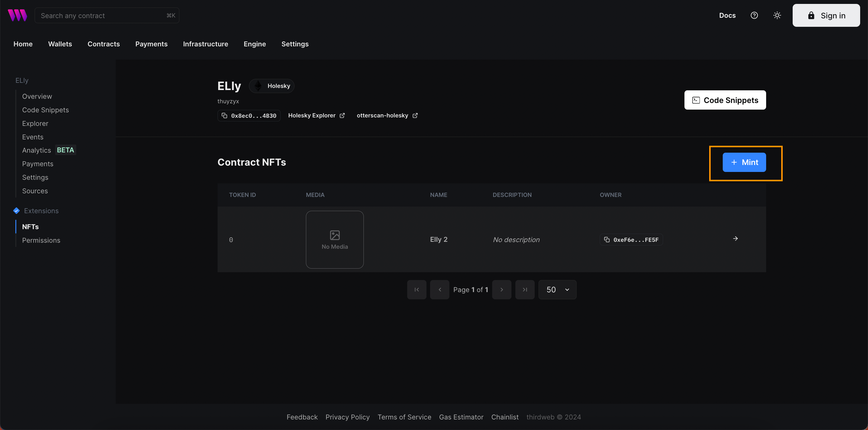
Task: Jump to last page icon
Action: 525,290
